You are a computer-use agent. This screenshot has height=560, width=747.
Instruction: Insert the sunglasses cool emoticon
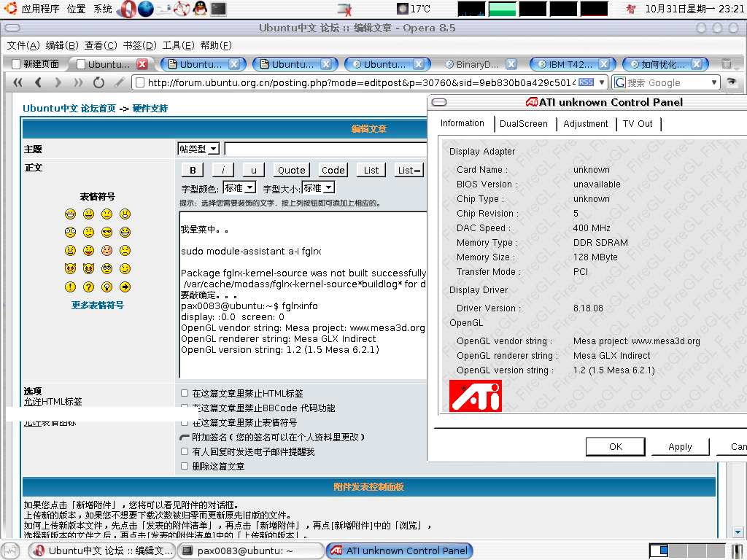[x=107, y=233]
